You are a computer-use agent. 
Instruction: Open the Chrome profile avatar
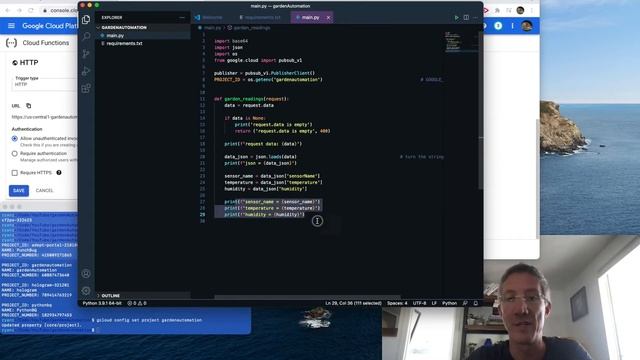520,10
